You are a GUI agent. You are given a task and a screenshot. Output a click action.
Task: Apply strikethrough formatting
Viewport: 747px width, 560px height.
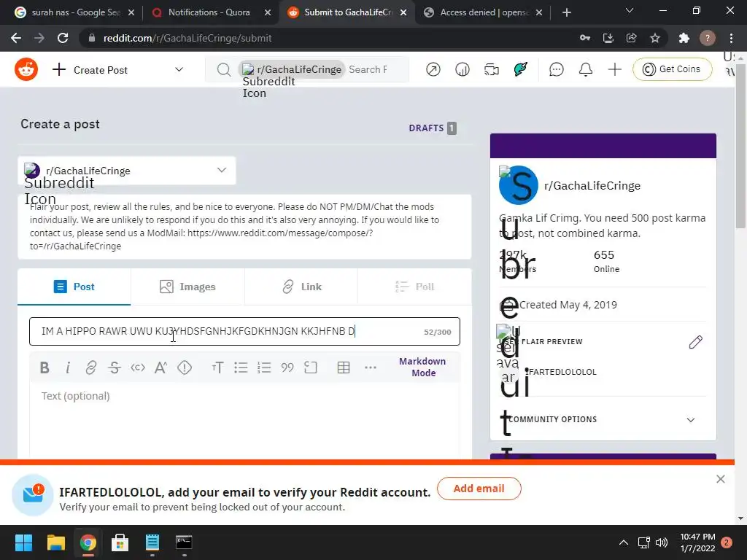[115, 367]
